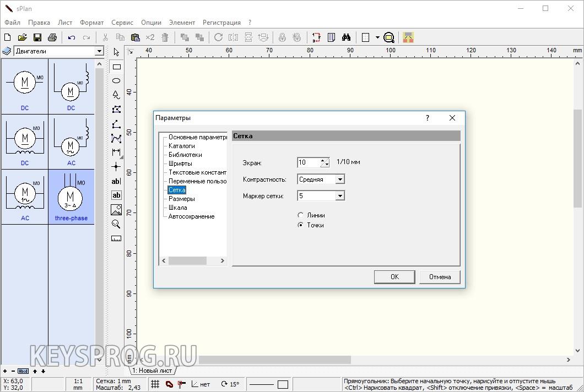584x392 pixels.
Task: Switch to the '1: Новый лист' tab
Action: (x=153, y=371)
